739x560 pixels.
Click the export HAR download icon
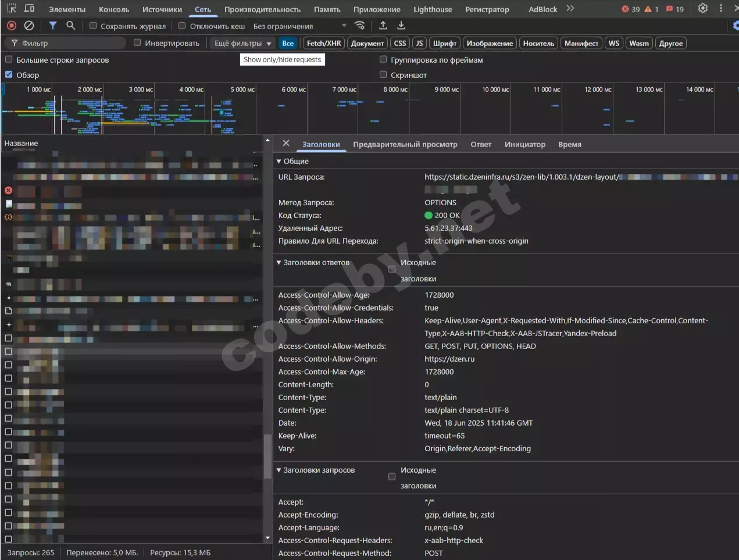pos(401,26)
